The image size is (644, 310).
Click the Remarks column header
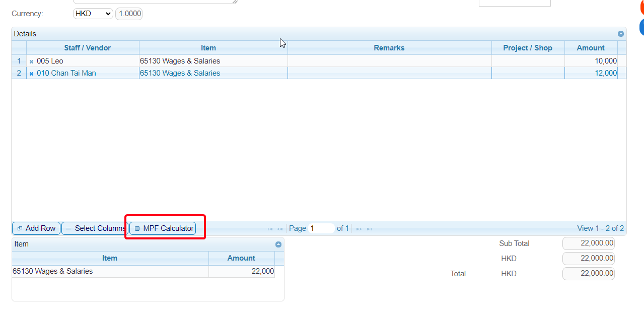(389, 48)
